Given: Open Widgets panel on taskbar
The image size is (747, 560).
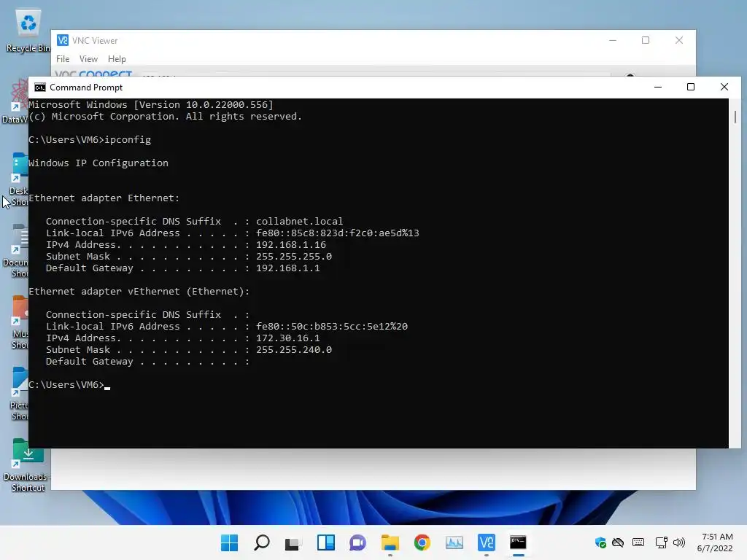Looking at the screenshot, I should (x=326, y=542).
